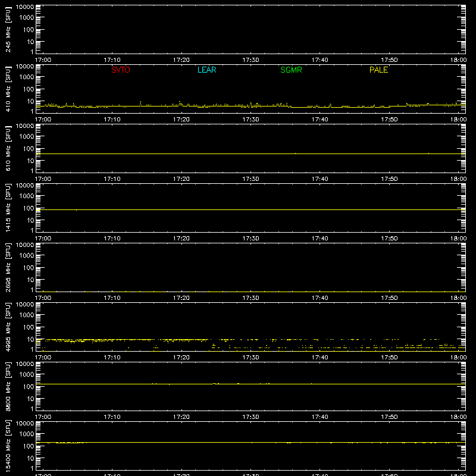Click the 410 MHz [SFU] axis label
This screenshot has height=476, width=476.
pyautogui.click(x=8, y=89)
